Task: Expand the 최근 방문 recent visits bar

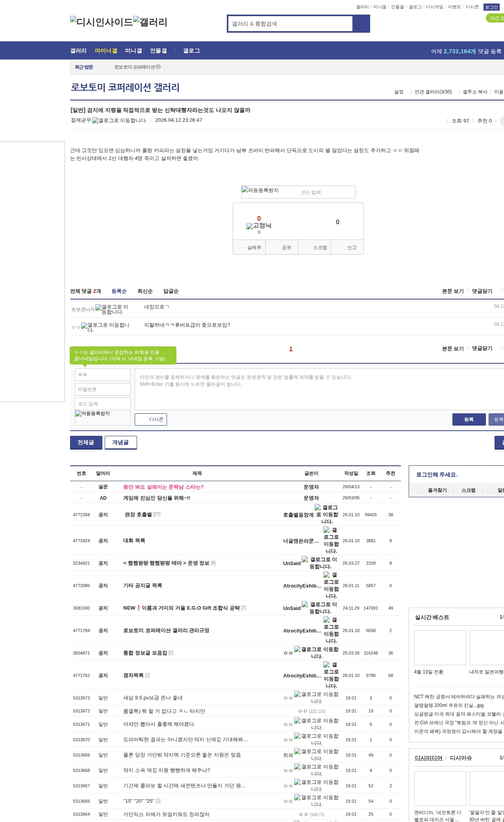Action: click(x=84, y=67)
